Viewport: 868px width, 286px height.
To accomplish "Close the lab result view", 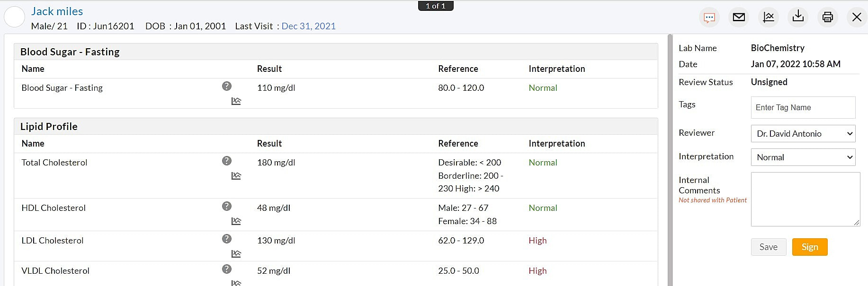I will 857,17.
